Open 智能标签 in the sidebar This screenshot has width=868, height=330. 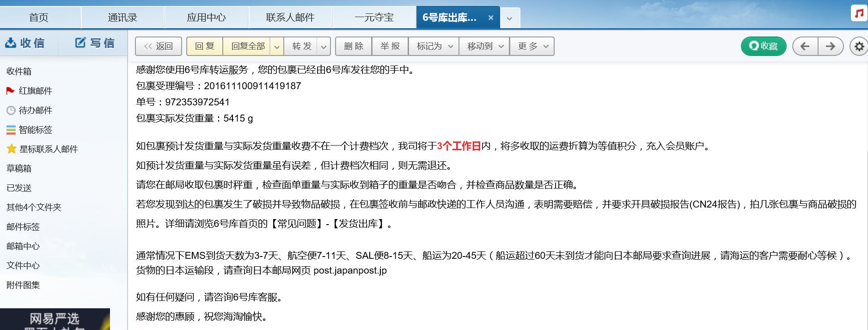(x=36, y=129)
